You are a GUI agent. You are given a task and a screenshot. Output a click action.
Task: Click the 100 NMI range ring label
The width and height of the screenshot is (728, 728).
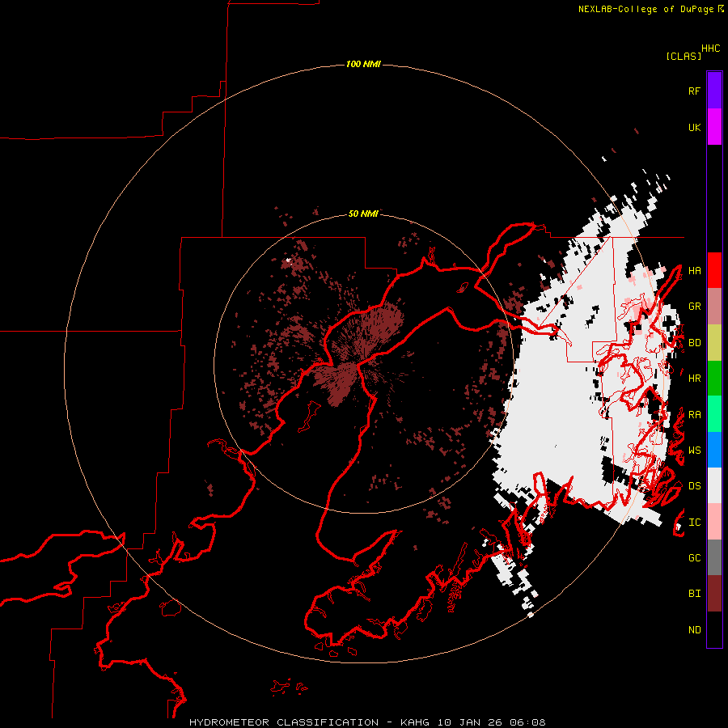363,64
